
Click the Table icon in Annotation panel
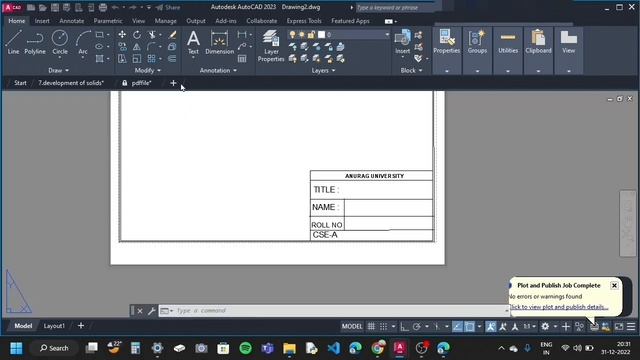coord(242,59)
